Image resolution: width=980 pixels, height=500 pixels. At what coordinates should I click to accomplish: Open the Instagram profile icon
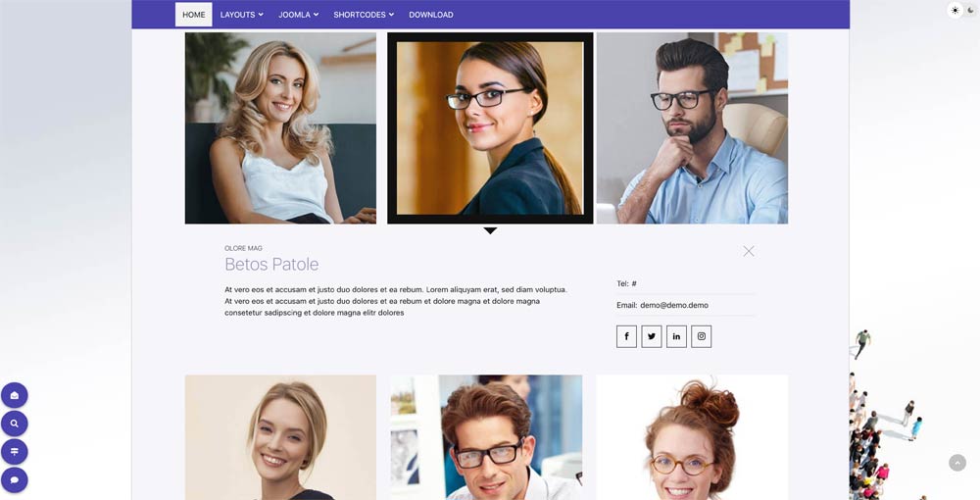[x=702, y=336]
